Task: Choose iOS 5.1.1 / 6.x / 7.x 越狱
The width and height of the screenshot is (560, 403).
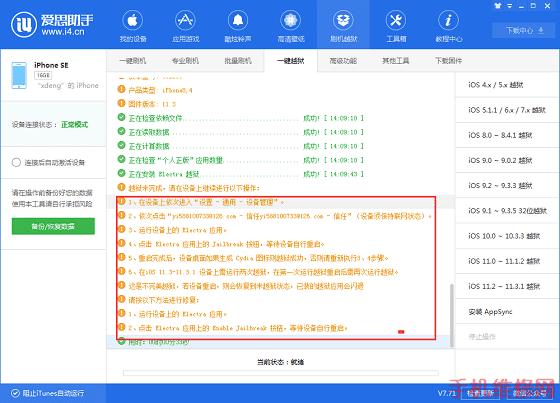Action: (x=508, y=110)
